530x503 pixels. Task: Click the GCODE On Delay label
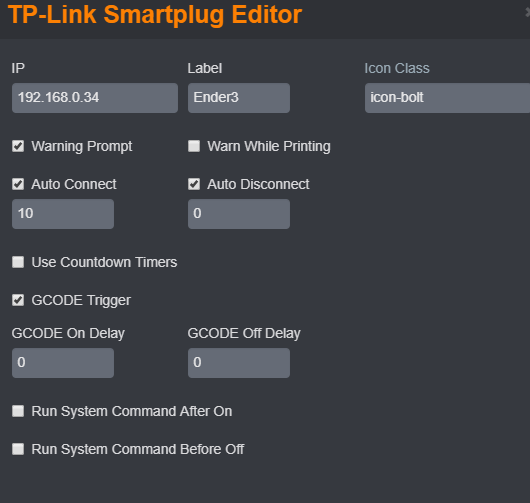(x=68, y=333)
